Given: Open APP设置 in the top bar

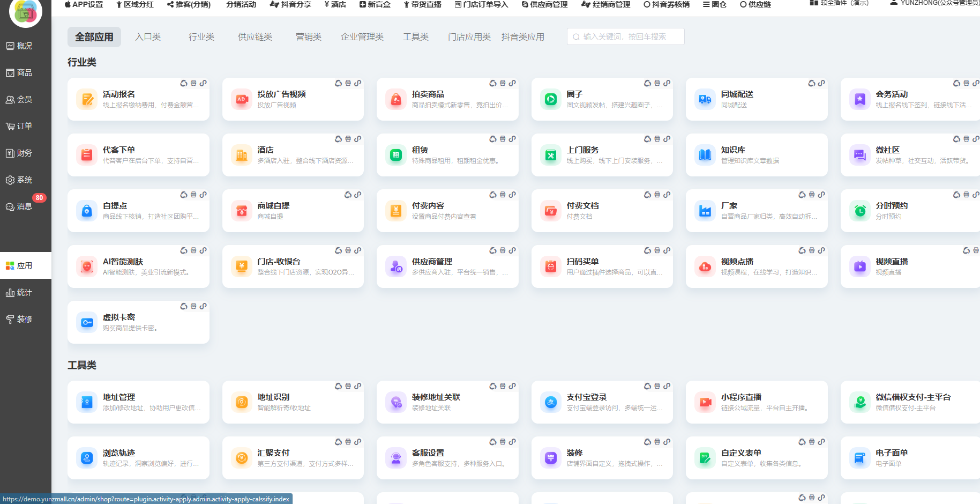Looking at the screenshot, I should point(84,4).
